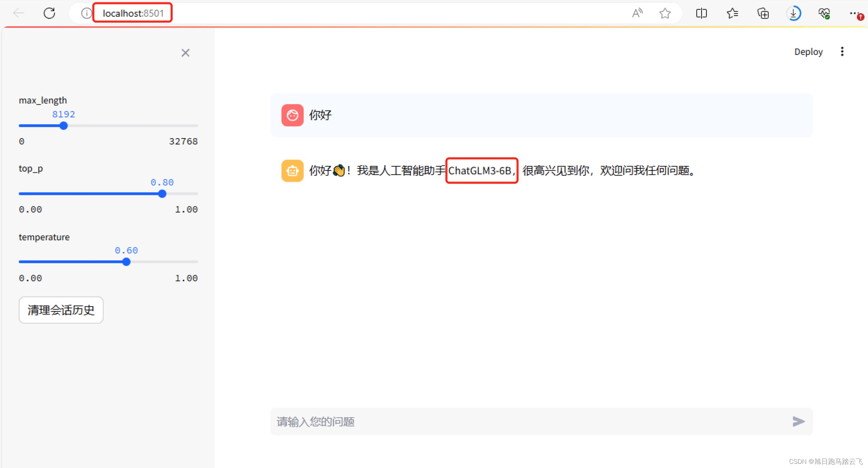The height and width of the screenshot is (468, 868).
Task: Open the favorites list icon
Action: point(732,13)
